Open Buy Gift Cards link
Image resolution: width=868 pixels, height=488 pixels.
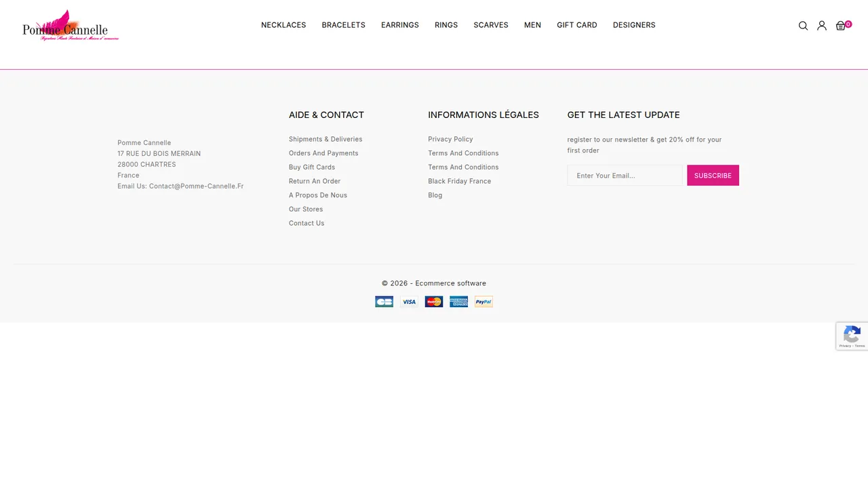(312, 167)
